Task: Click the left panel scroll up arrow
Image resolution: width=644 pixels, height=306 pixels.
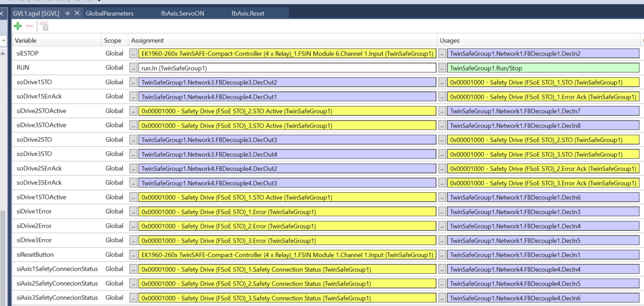Action: tap(4, 54)
